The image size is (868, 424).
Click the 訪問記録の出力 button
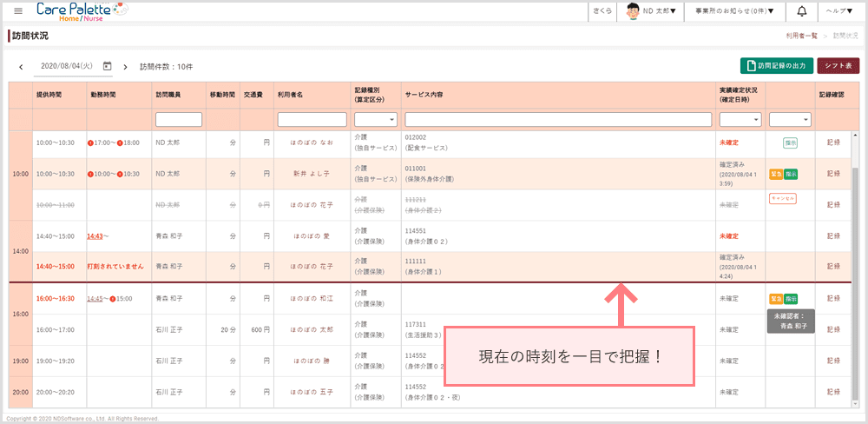click(x=776, y=66)
